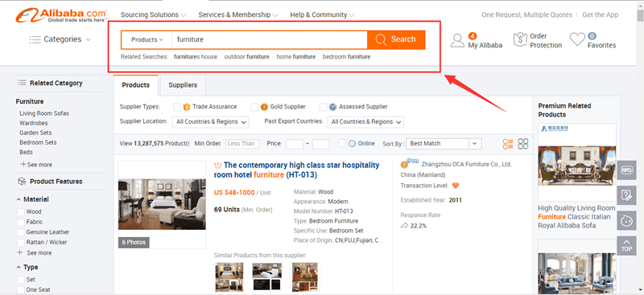Click the feedback help floating icon
644x295 pixels.
(626, 195)
